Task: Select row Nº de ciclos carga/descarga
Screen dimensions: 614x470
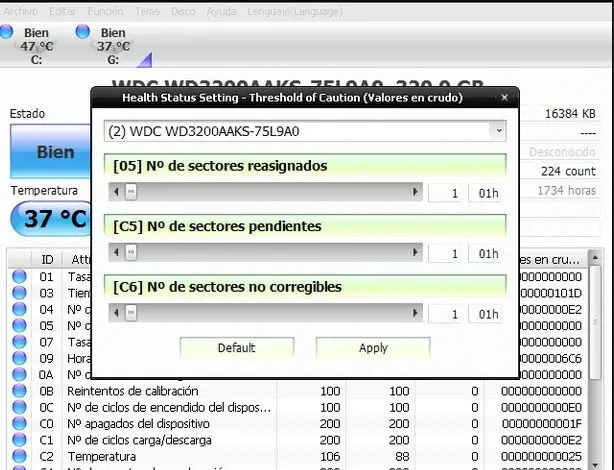Action: tap(298, 440)
